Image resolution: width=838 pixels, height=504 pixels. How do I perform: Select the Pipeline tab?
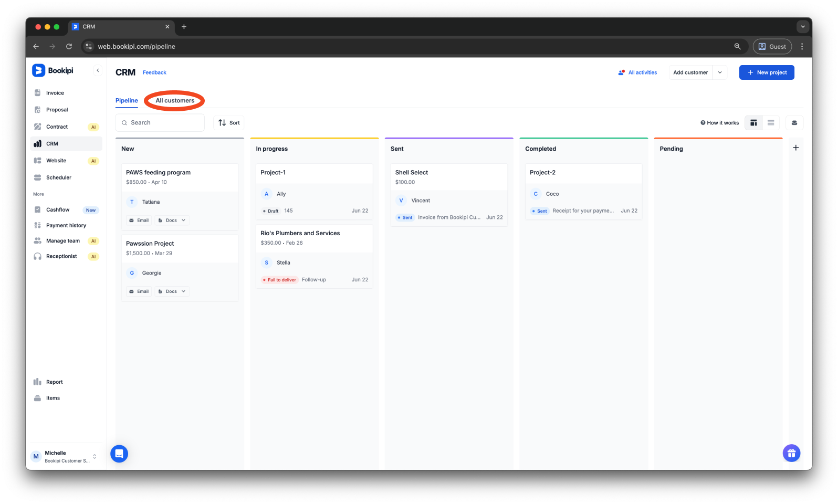click(127, 101)
